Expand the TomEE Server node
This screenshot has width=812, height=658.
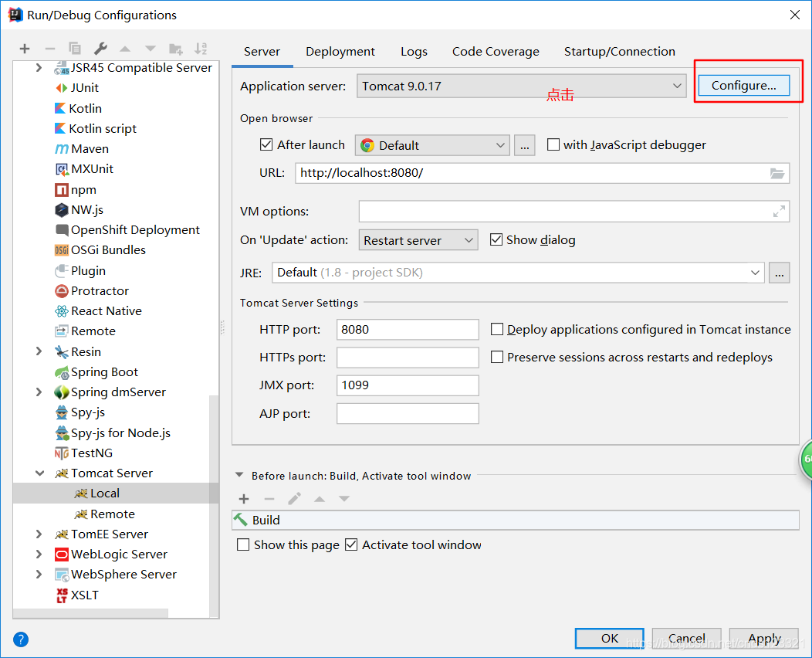tap(39, 534)
